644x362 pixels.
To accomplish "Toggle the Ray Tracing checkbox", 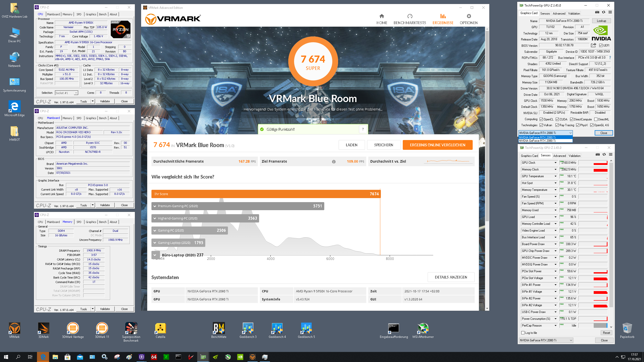I will 557,125.
